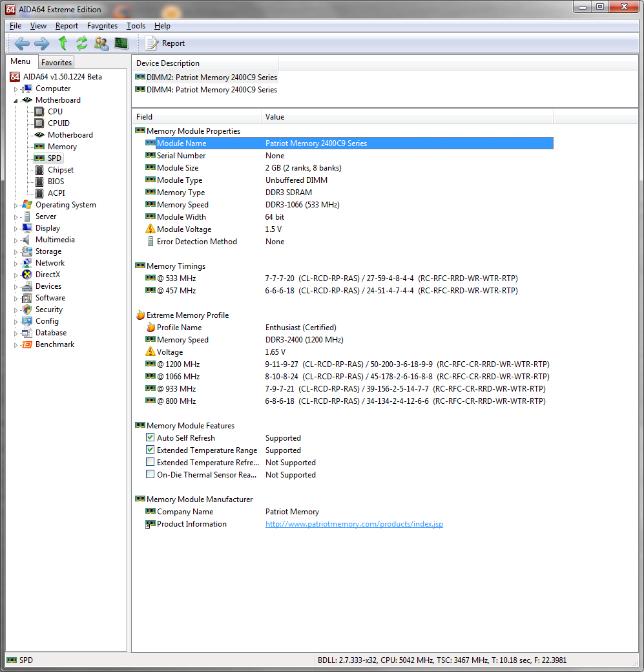Go forward with the blue right arrow
Screen dimensions: 644x672
pos(42,43)
